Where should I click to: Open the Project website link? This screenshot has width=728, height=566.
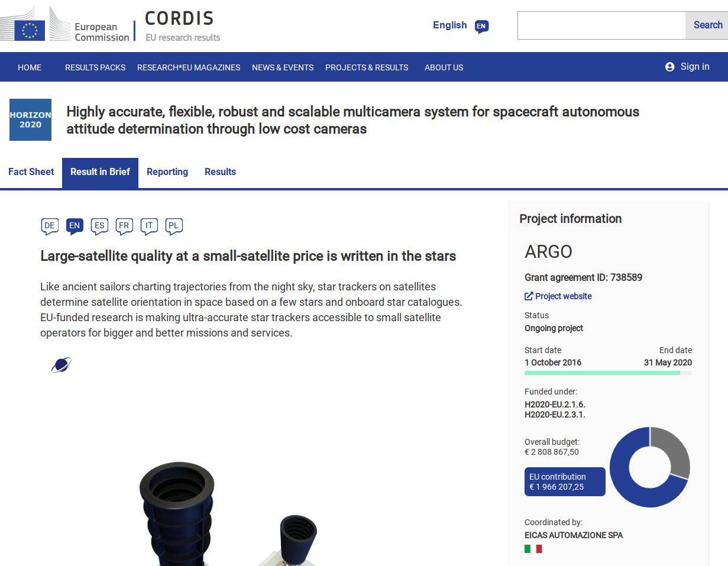[x=563, y=296]
